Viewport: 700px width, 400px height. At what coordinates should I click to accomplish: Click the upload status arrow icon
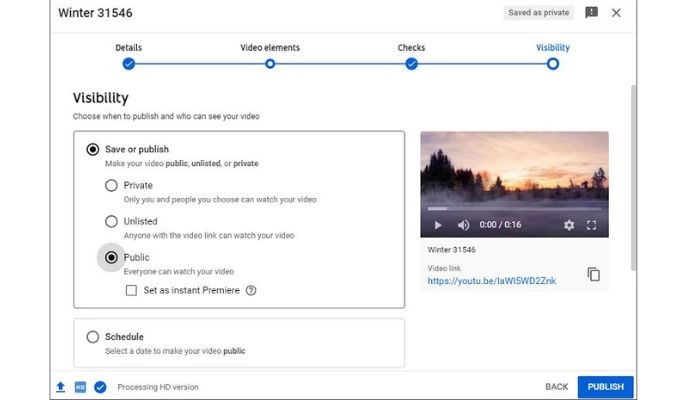click(x=59, y=387)
